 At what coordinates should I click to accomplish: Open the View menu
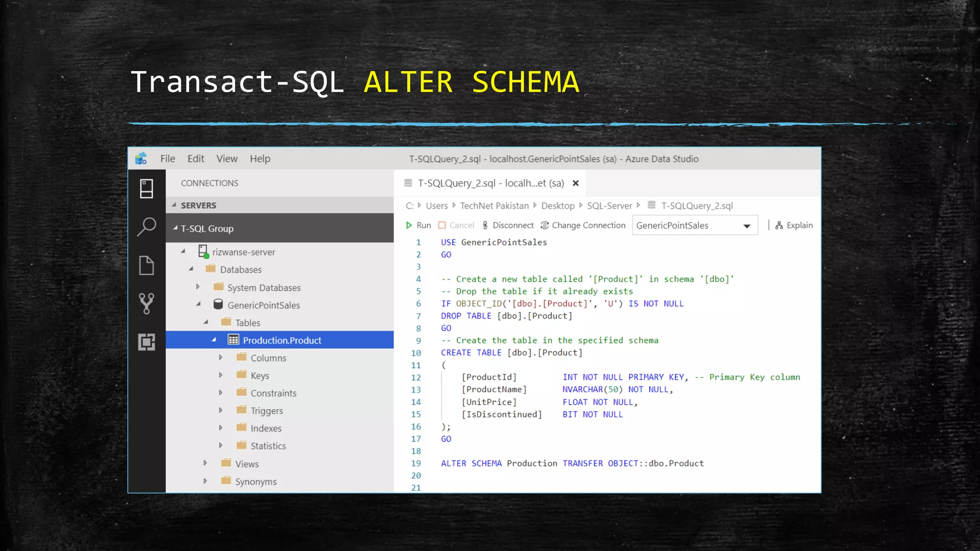click(x=227, y=159)
